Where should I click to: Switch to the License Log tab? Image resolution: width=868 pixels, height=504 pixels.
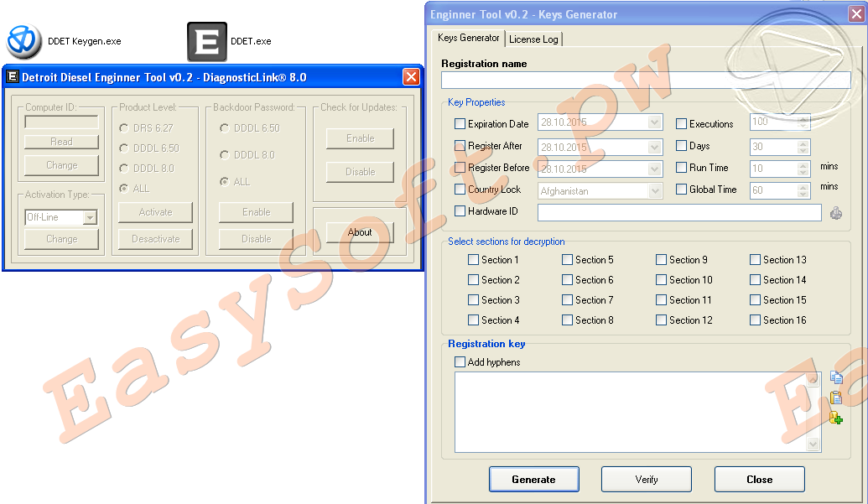(533, 39)
